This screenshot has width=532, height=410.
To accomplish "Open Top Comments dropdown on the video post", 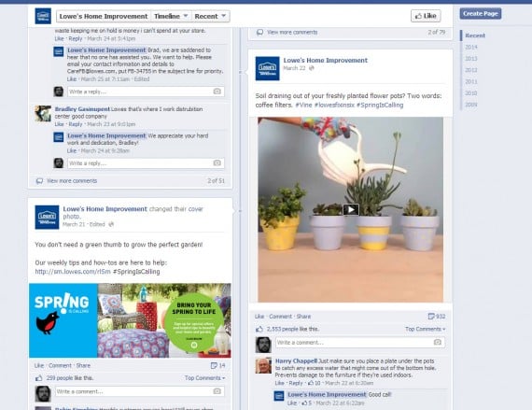I will [425, 329].
